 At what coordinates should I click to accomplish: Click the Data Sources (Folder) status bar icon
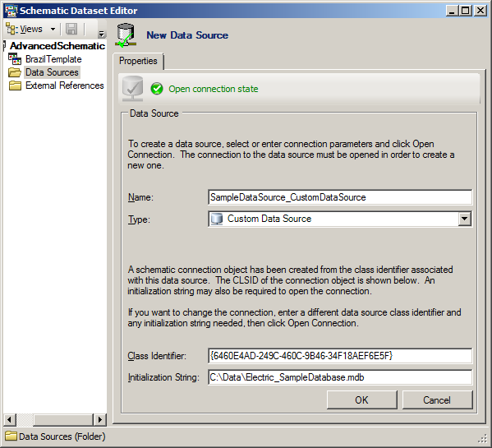(x=11, y=436)
